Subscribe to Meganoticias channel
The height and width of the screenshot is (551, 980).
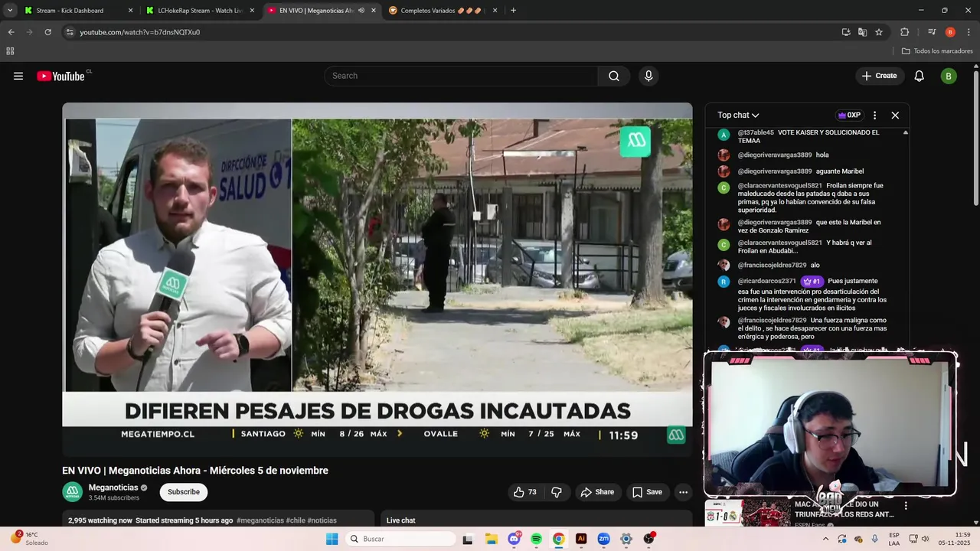click(184, 492)
